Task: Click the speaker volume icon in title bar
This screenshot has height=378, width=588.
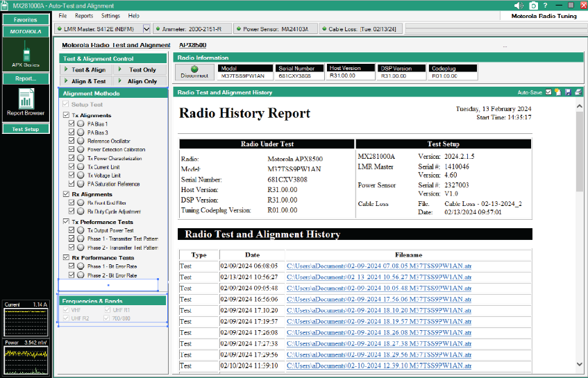Action: (519, 6)
